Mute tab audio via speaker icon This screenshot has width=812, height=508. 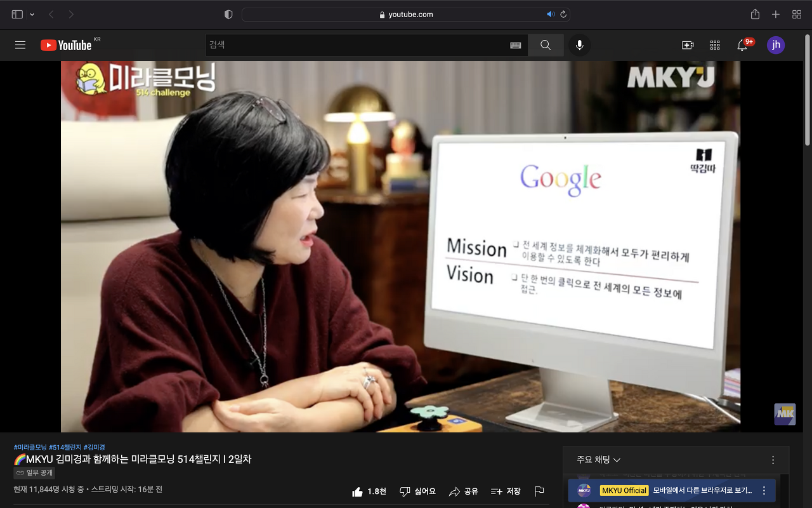click(551, 14)
